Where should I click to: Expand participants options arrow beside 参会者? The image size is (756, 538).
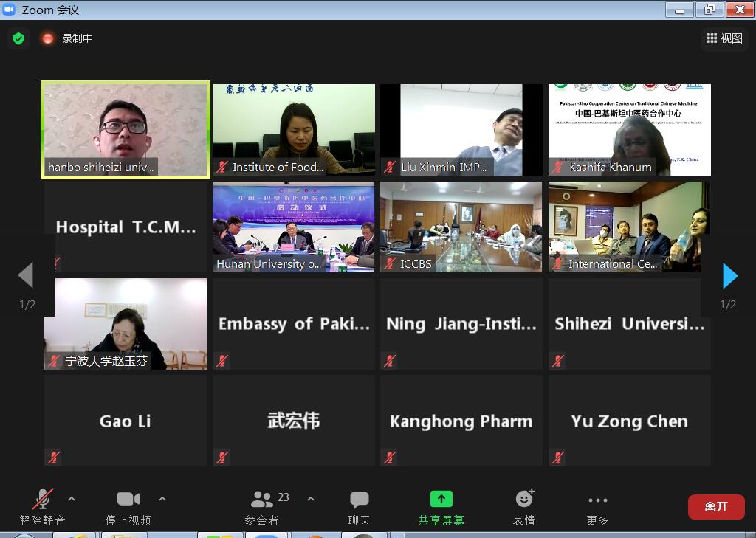point(311,499)
